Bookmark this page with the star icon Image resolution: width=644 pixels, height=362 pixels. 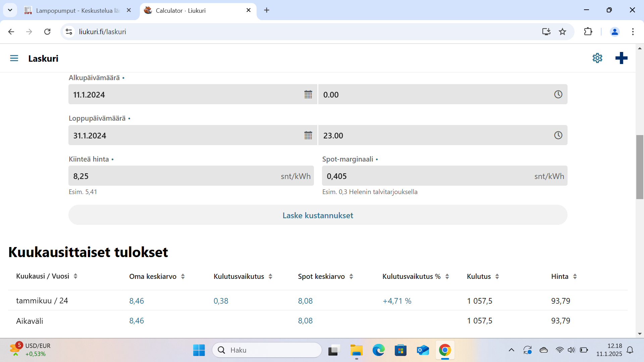click(562, 32)
